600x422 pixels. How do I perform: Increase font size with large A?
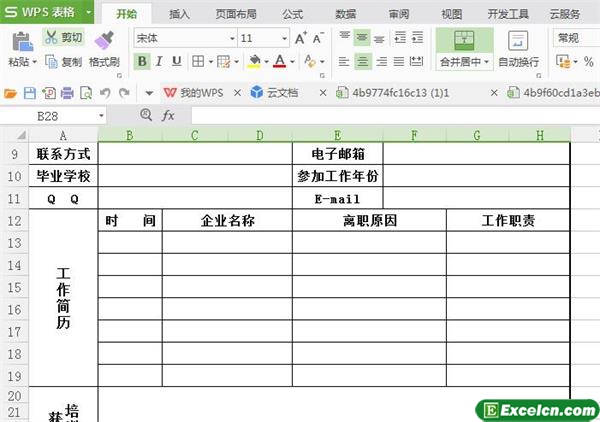pyautogui.click(x=301, y=38)
